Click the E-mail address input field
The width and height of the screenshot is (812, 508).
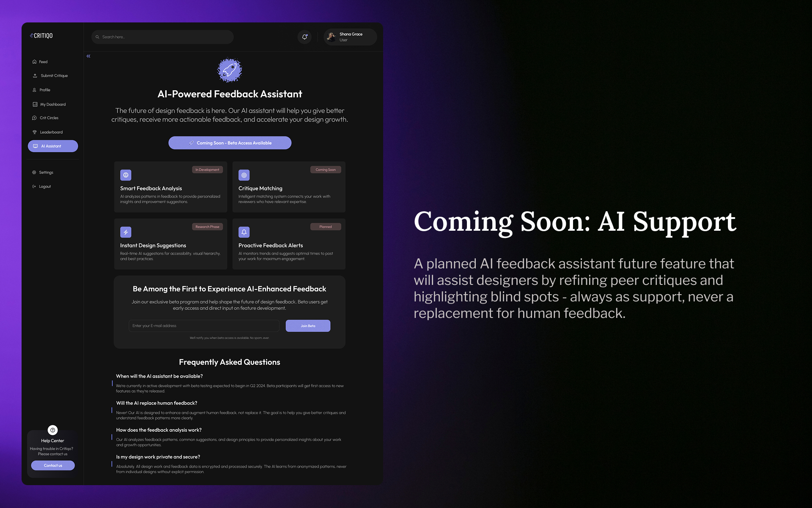click(204, 326)
